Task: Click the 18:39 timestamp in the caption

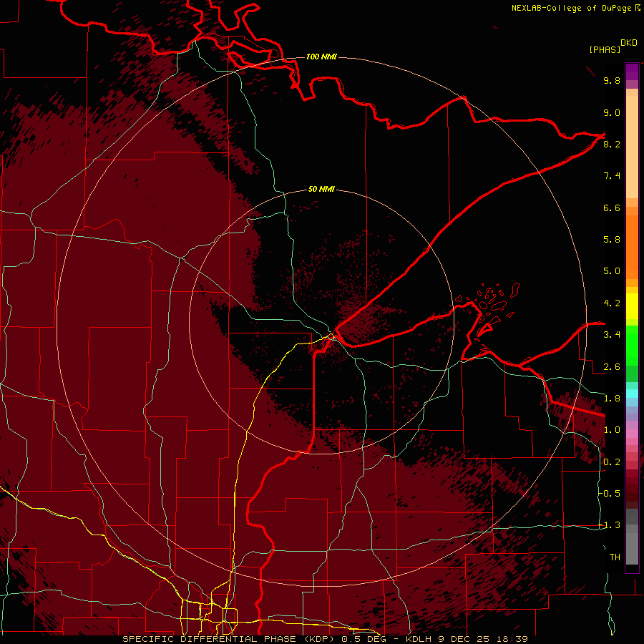Action: (x=512, y=639)
